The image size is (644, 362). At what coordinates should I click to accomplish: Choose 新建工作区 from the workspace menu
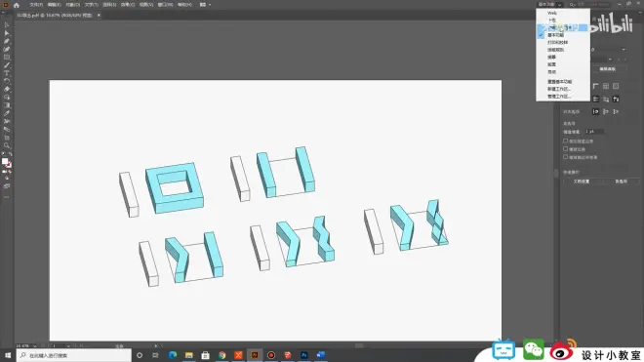tap(559, 89)
